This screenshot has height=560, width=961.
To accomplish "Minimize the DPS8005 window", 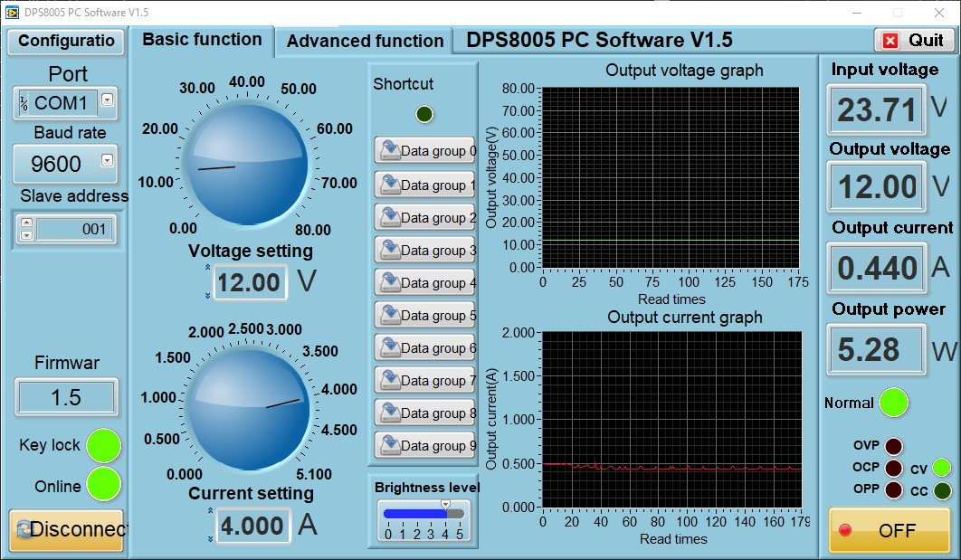I will [857, 13].
